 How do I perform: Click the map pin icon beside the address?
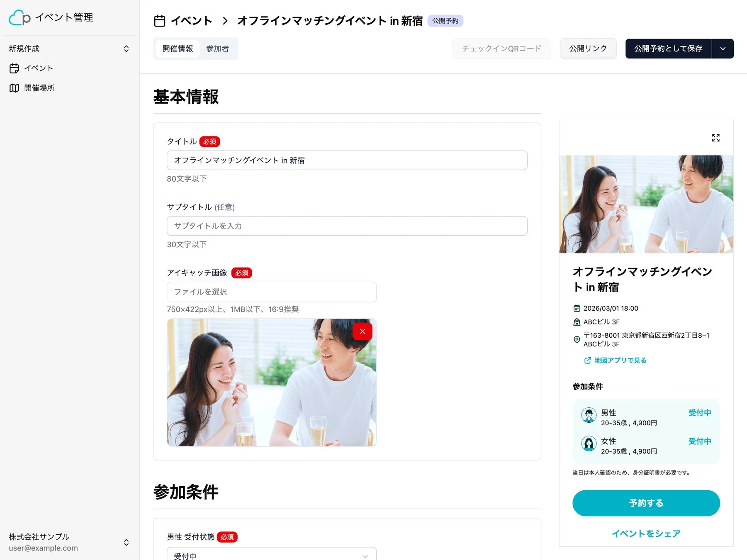(577, 339)
